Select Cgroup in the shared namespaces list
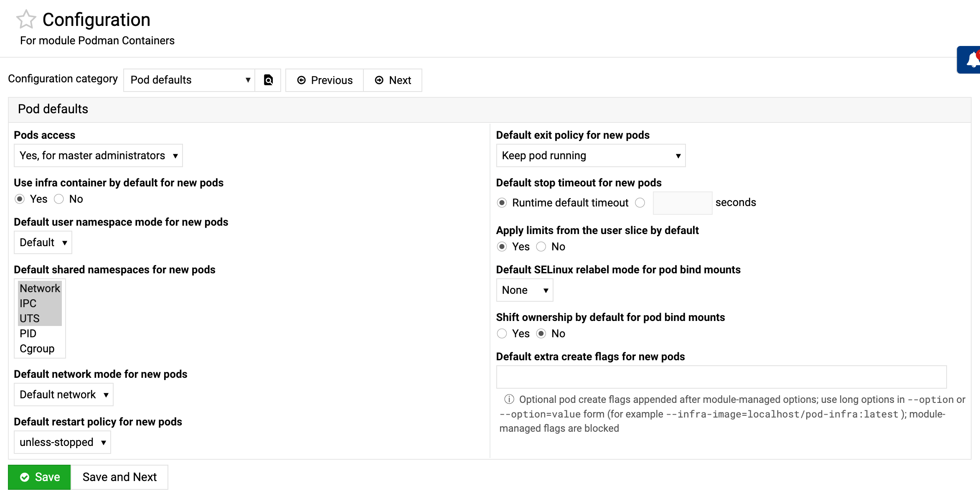Screen dimensions: 980x499 37,349
